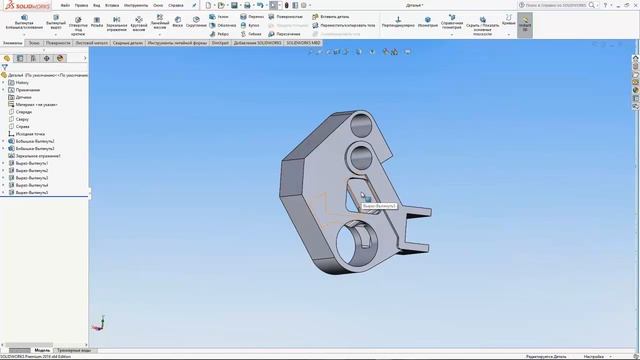The height and width of the screenshot is (360, 640).
Task: Open the Hole Wizard (Отверстие под крепеж) tool
Action: point(78,25)
